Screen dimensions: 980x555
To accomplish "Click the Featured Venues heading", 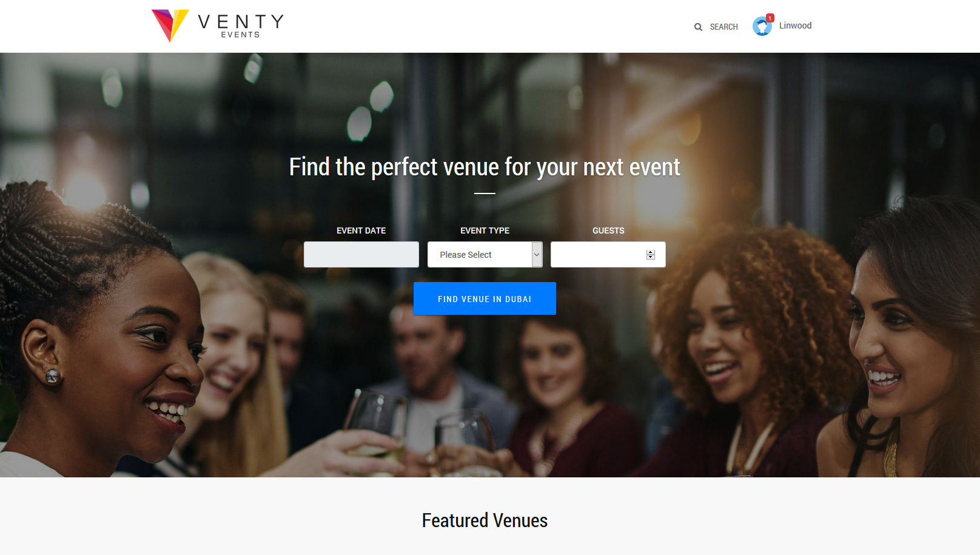I will (x=485, y=520).
